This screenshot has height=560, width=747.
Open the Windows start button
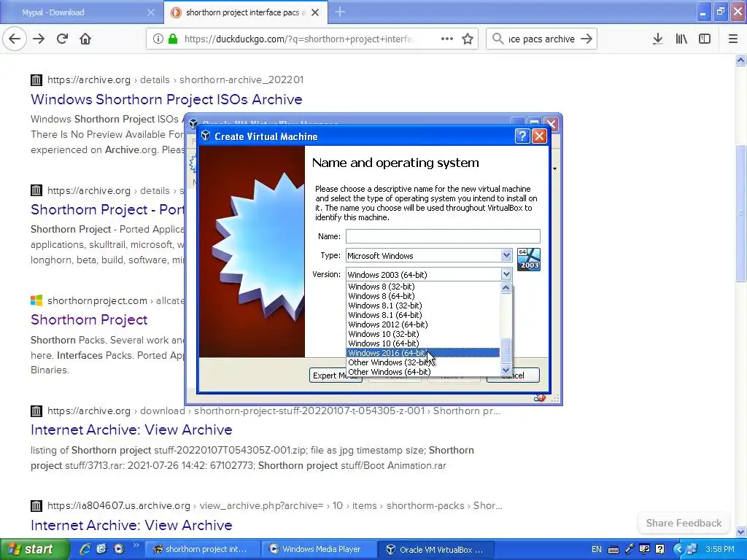point(35,549)
